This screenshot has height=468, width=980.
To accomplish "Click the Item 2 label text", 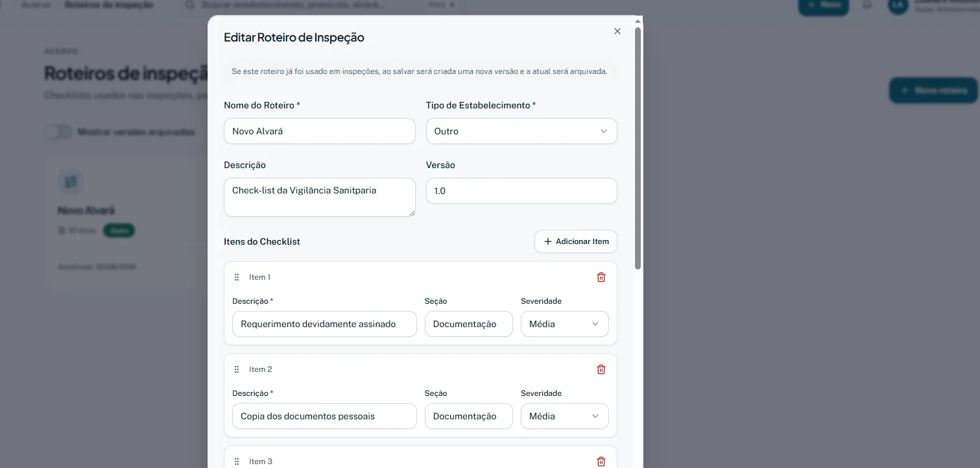I will pos(261,369).
